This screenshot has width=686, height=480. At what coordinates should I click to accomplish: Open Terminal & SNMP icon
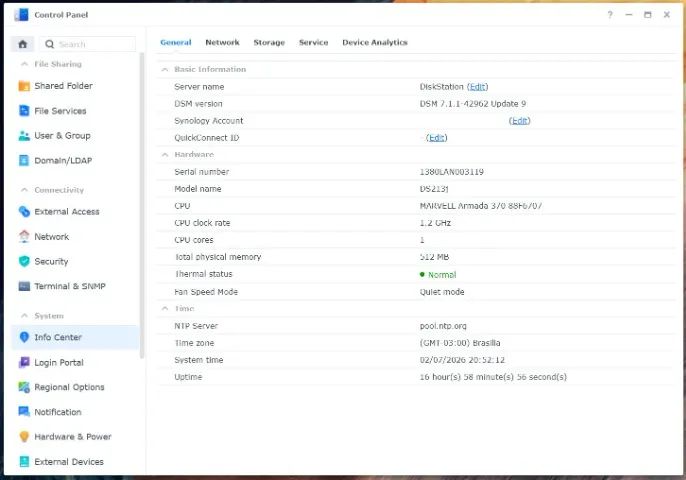pos(24,286)
